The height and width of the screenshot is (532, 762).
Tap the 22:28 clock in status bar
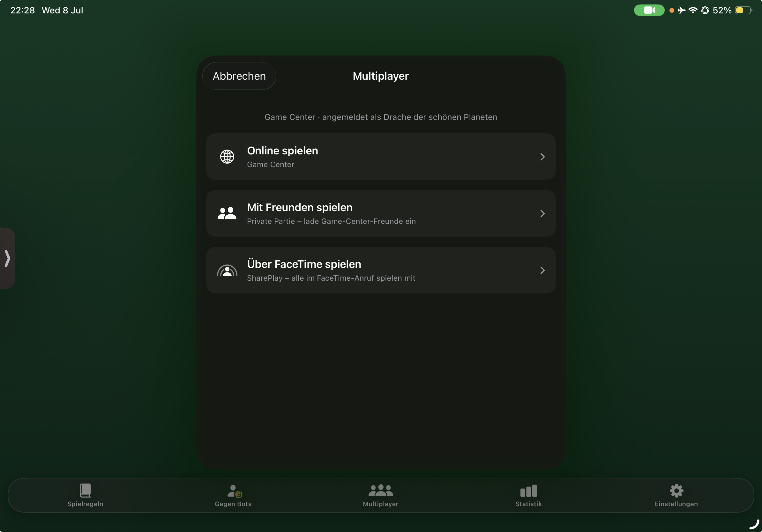pos(23,10)
